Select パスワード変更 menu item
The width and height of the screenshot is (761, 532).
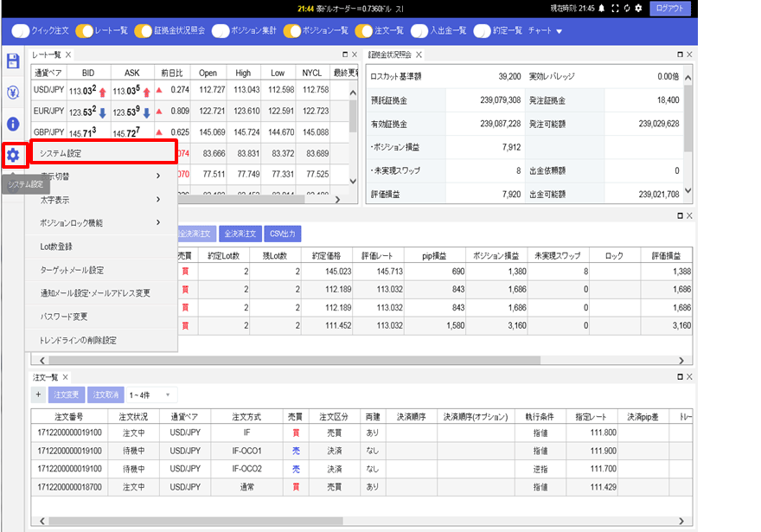[x=101, y=317]
